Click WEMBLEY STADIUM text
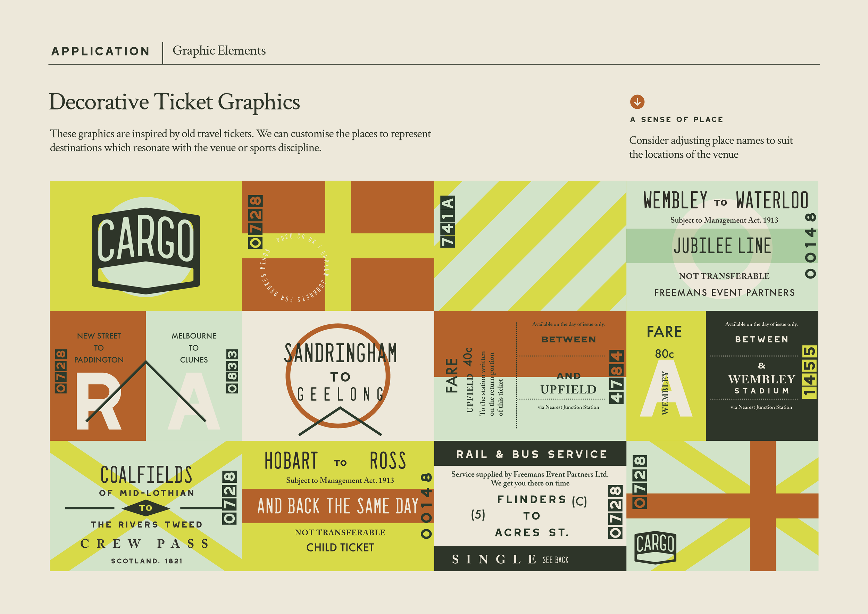This screenshot has width=868, height=614. pos(762,384)
